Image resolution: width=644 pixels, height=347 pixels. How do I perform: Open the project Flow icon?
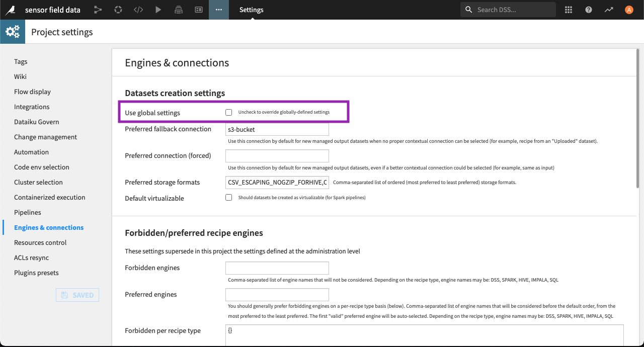[x=98, y=10]
